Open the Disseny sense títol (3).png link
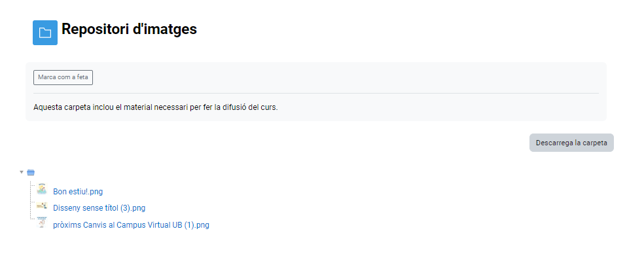 pyautogui.click(x=99, y=208)
